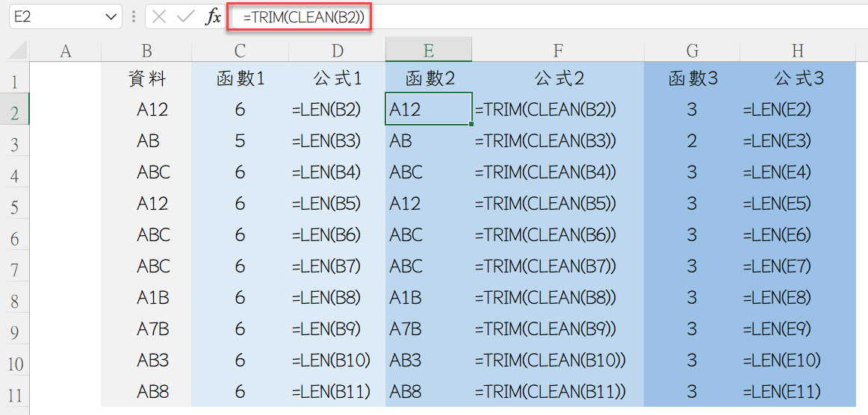Click the Select All corner triangle
Image resolution: width=868 pixels, height=415 pixels.
pyautogui.click(x=18, y=51)
